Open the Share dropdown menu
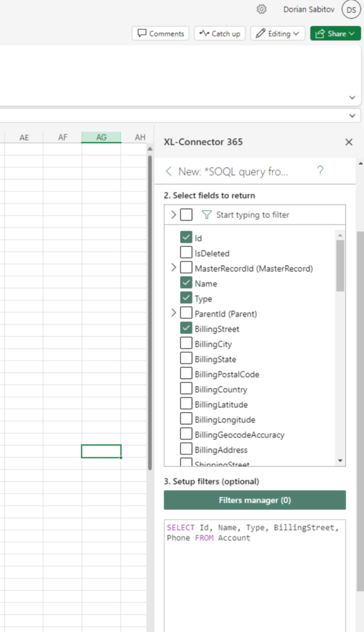364x632 pixels. coord(336,33)
